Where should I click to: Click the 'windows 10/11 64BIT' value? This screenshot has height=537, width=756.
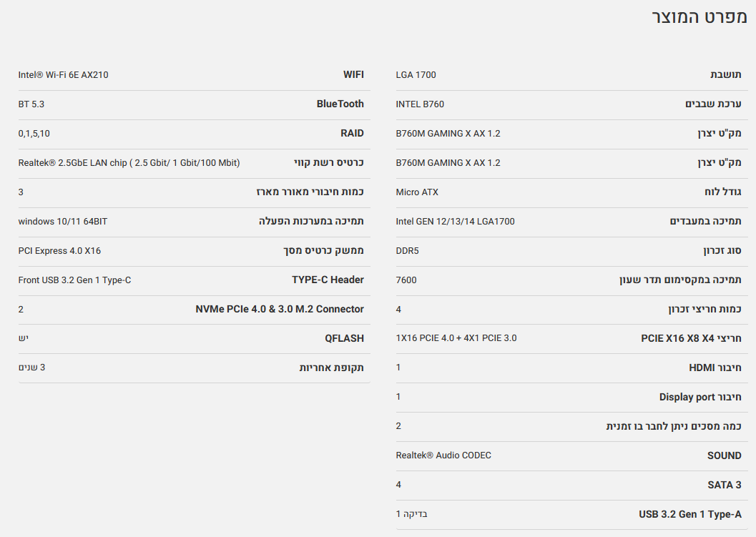63,221
